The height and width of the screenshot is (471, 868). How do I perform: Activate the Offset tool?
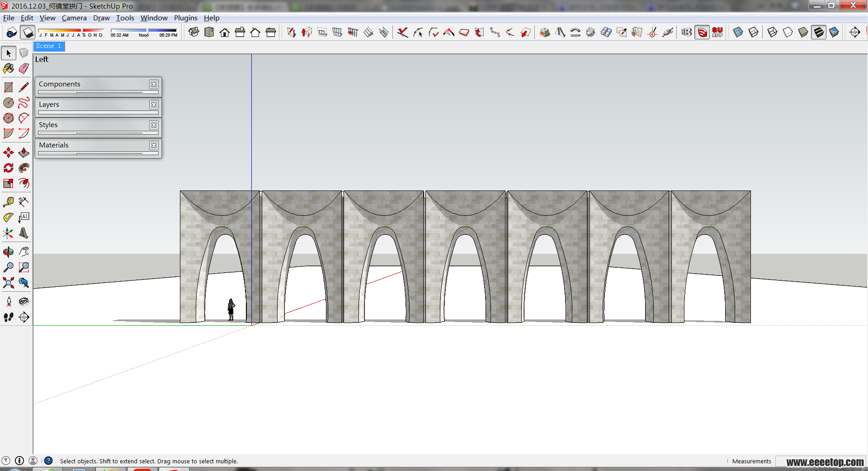[24, 183]
